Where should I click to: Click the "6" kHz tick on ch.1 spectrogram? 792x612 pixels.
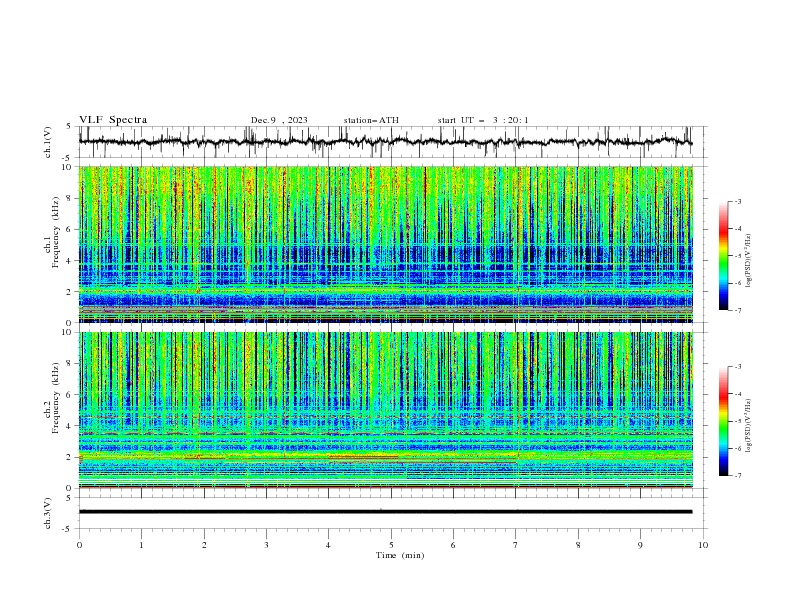(70, 230)
